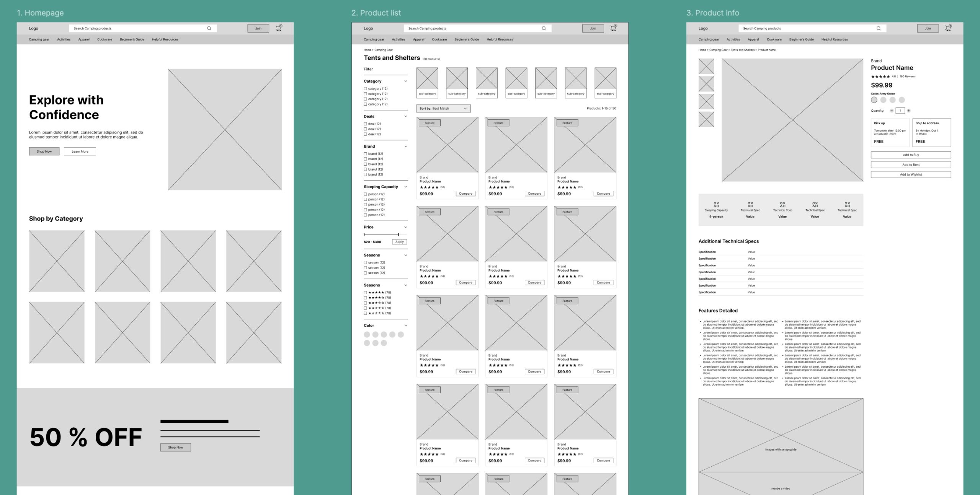Select the outlined Army Green color swatch
This screenshot has width=980, height=495.
click(x=874, y=100)
